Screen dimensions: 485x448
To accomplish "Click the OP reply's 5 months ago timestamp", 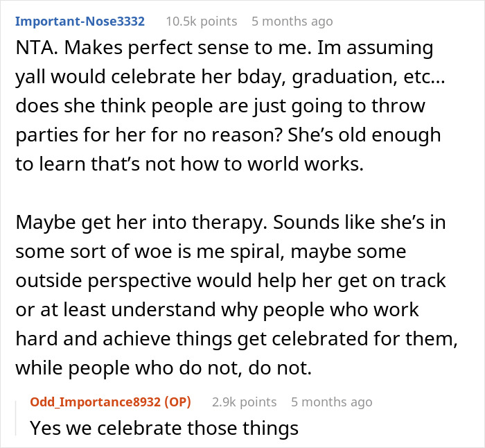I will click(331, 402).
